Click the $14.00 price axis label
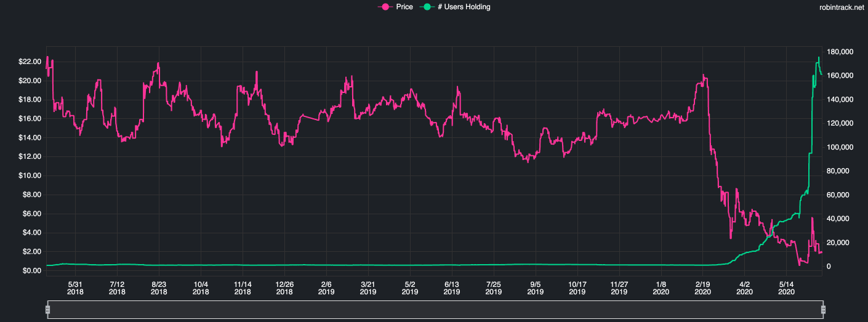The image size is (868, 322). pyautogui.click(x=30, y=138)
